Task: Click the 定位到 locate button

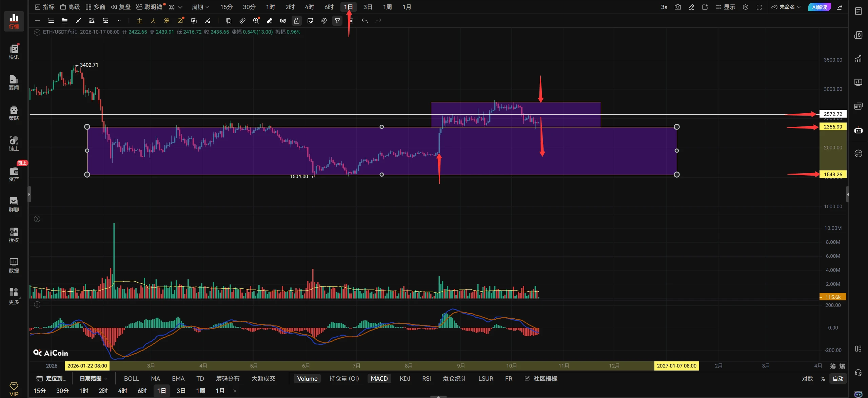Action: [x=52, y=378]
